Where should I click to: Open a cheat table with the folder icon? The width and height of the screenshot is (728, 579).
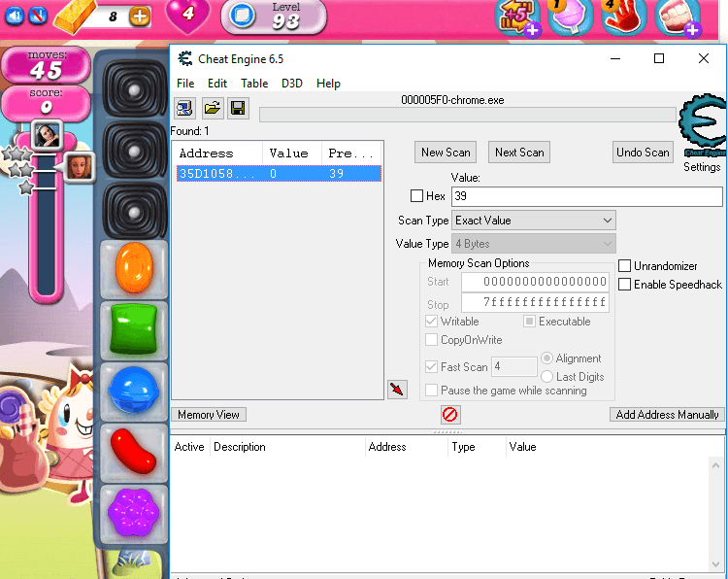tap(213, 109)
